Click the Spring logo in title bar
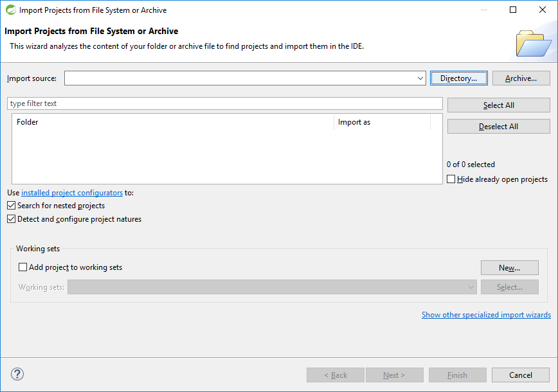This screenshot has height=392, width=558. (x=10, y=10)
